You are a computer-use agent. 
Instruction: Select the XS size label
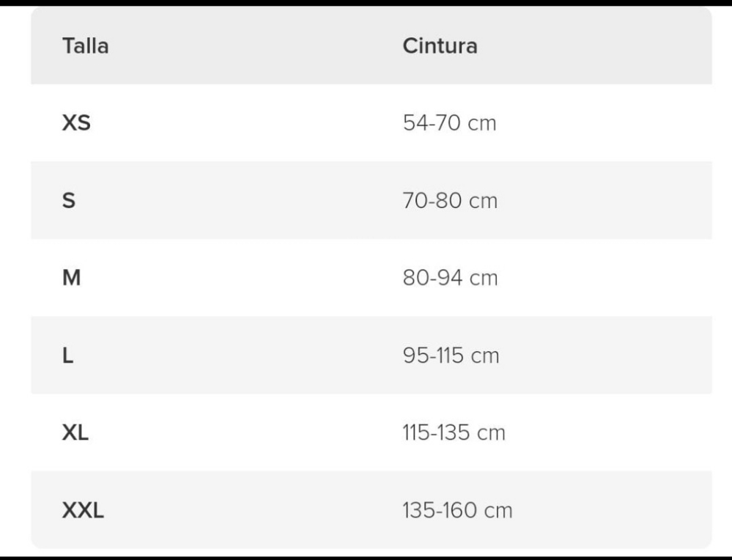(x=76, y=123)
